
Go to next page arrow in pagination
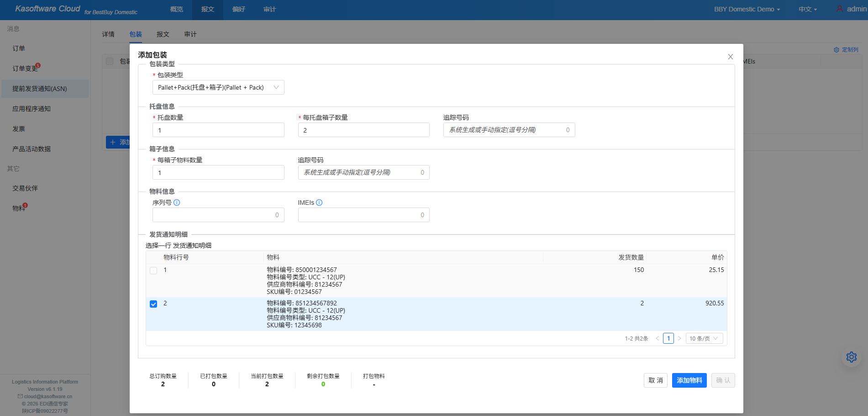coord(679,339)
